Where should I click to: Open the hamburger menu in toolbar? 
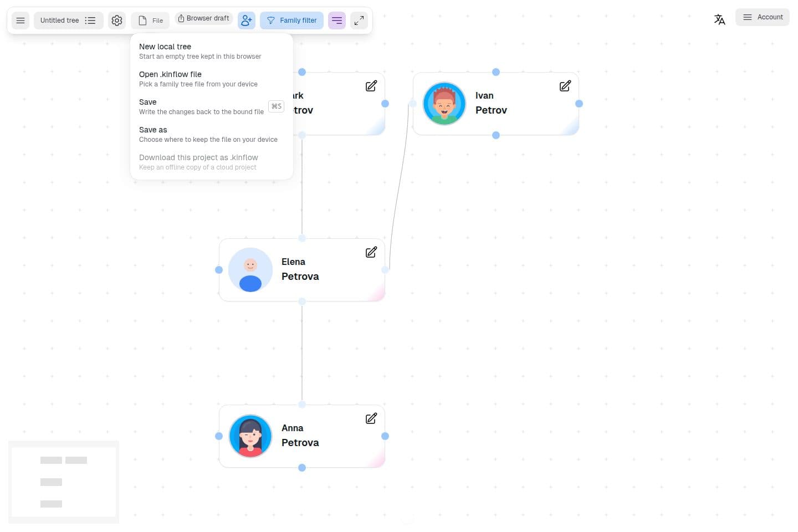(x=21, y=21)
